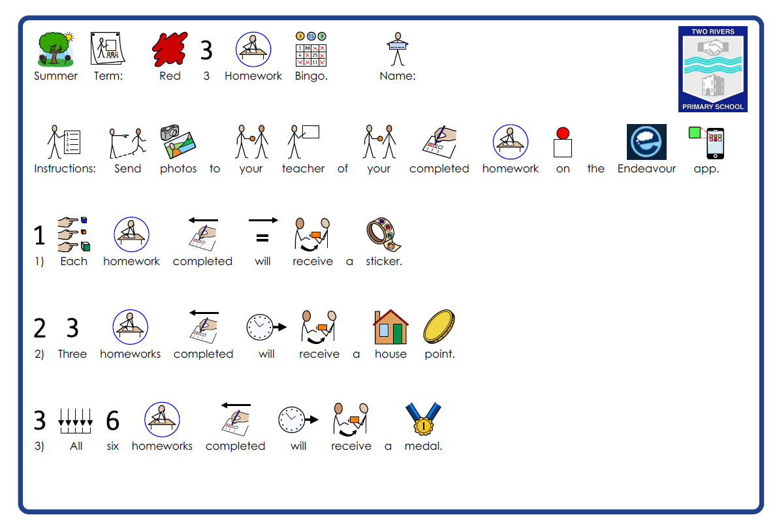The height and width of the screenshot is (532, 777).
Task: Click the 'Each' pointing hands symbol
Action: coord(74,234)
